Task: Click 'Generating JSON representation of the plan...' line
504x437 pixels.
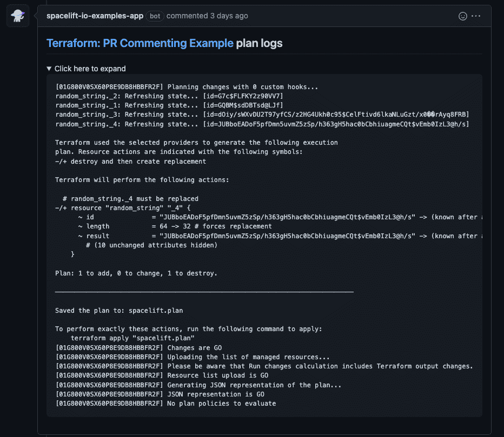Action: (x=198, y=385)
